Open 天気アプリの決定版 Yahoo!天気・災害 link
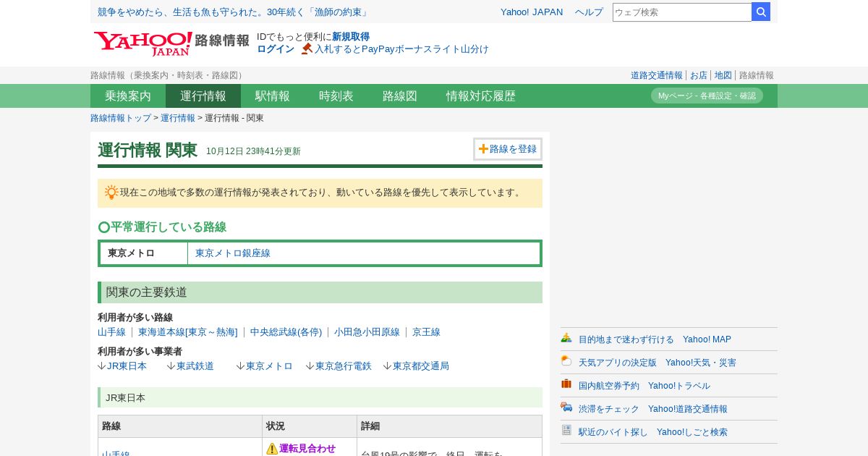 point(658,363)
